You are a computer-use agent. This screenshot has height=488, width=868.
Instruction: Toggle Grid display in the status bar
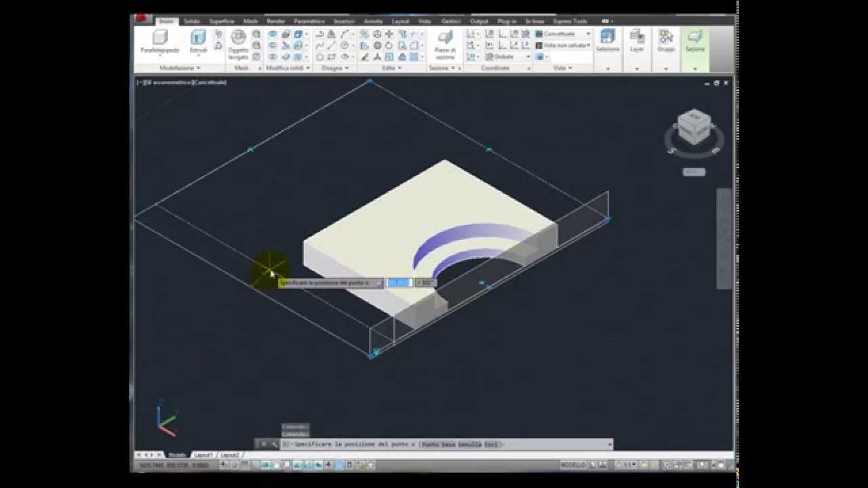244,466
